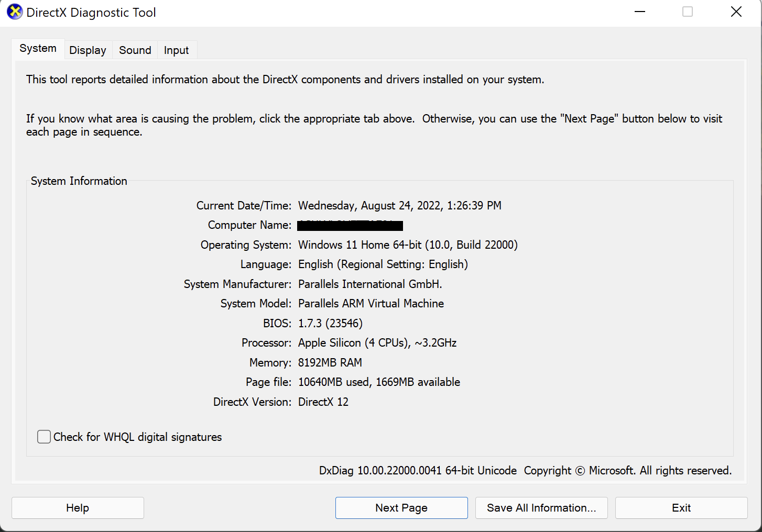Maximize the DirectX Diagnostic Tool window
762x532 pixels.
pos(688,12)
